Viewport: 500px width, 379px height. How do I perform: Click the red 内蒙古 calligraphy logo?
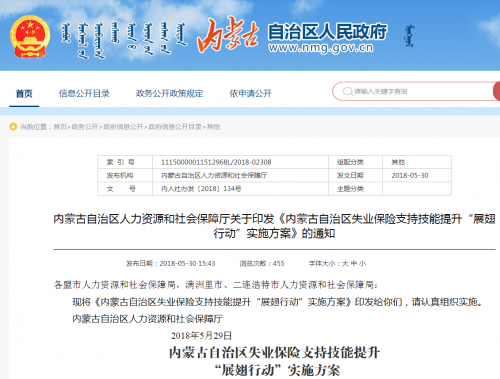[228, 35]
